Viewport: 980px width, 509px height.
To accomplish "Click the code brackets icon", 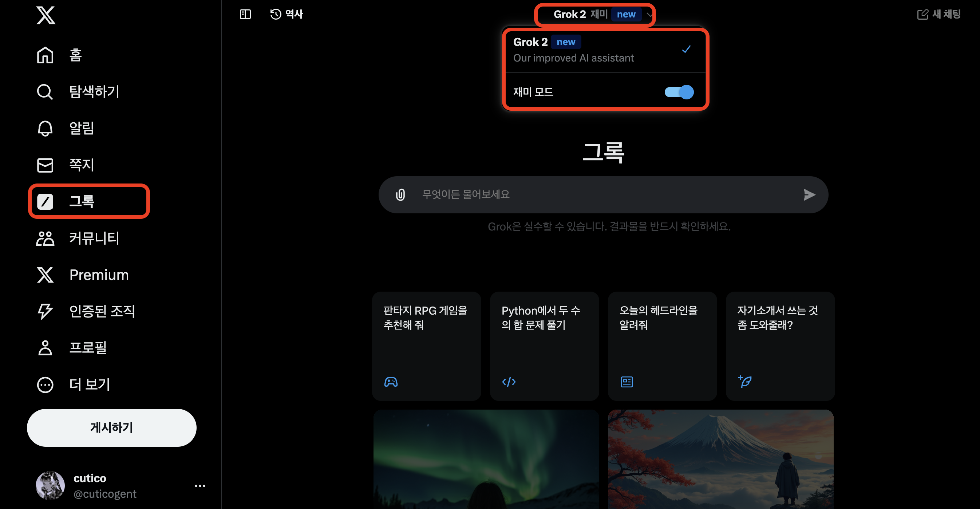I will [509, 382].
